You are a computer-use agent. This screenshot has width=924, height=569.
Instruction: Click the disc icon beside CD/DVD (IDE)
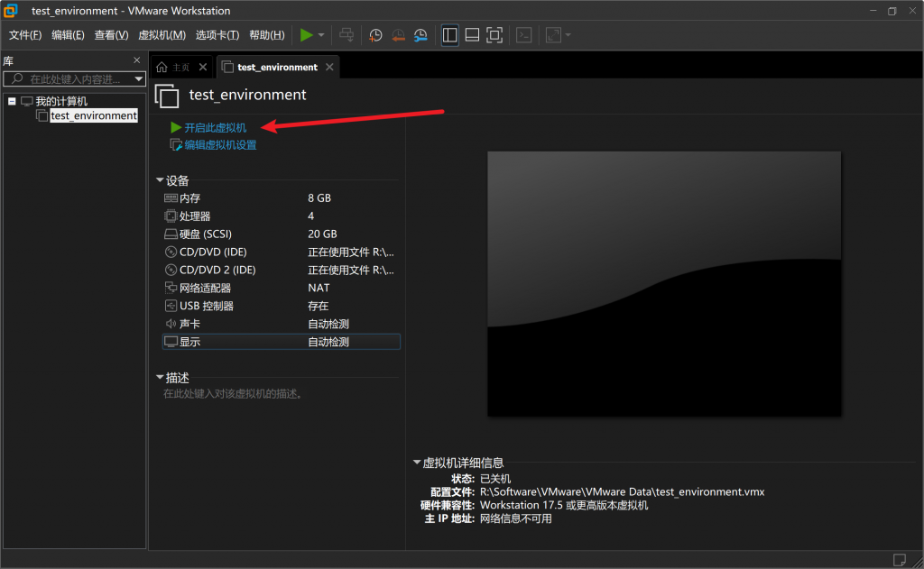(171, 252)
